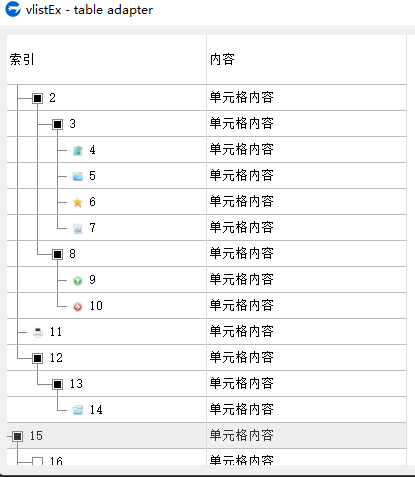This screenshot has height=477, width=415.
Task: Click the printer icon beside item 11
Action: point(38,332)
